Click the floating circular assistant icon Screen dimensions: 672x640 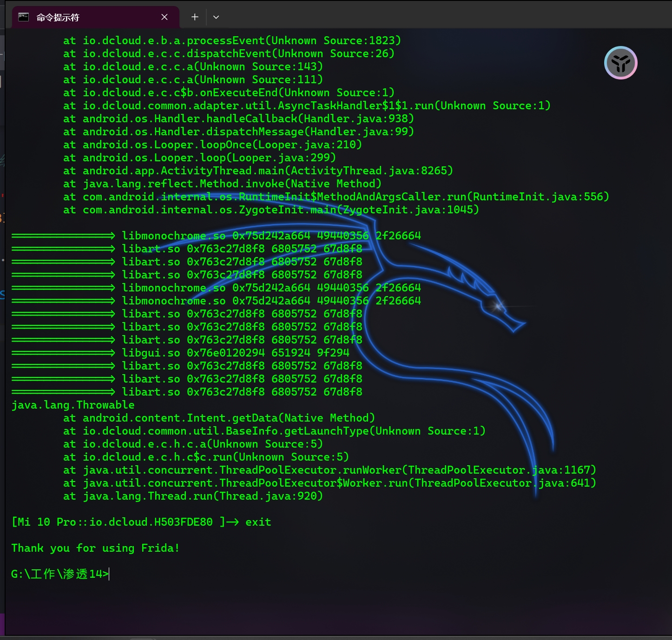[x=620, y=63]
